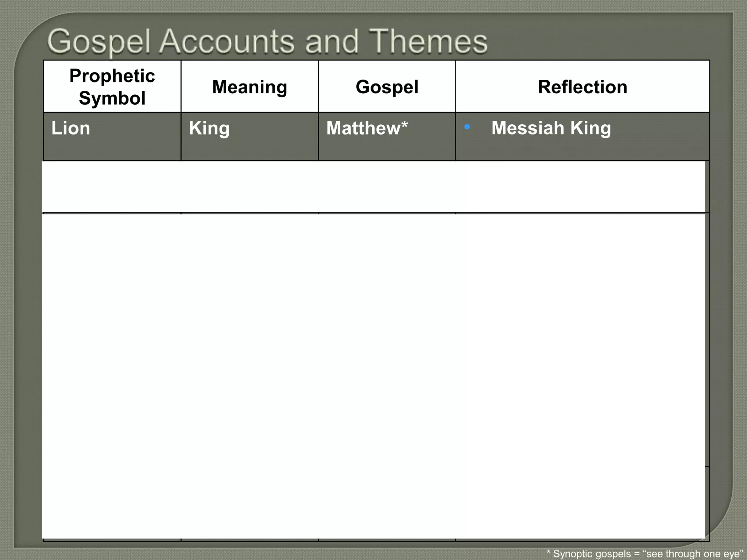Click the 'Messiah King' bullet text
The height and width of the screenshot is (560, 747).
[551, 128]
